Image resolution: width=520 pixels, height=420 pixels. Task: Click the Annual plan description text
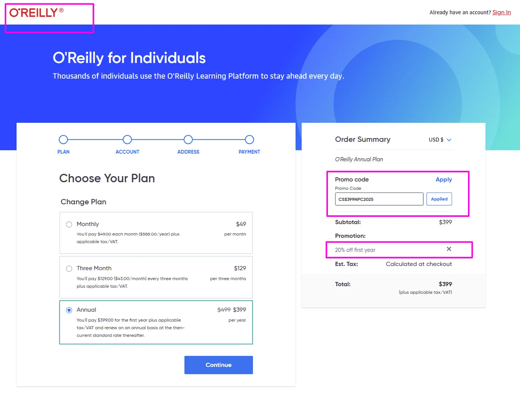click(x=131, y=328)
